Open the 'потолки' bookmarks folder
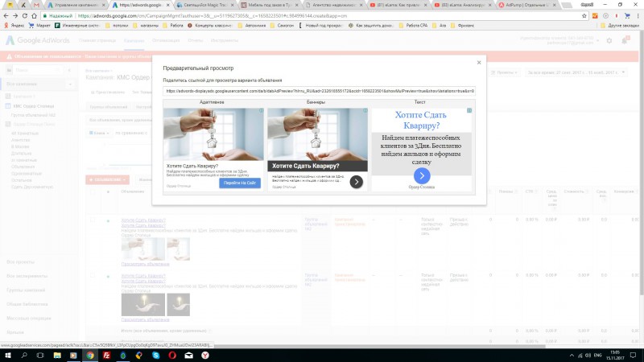This screenshot has height=362, width=644. (x=118, y=26)
